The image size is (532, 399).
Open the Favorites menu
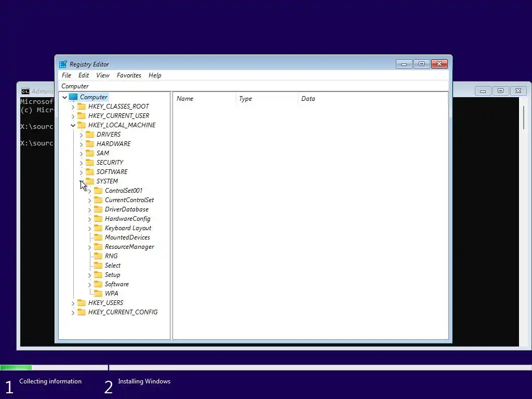click(x=129, y=75)
